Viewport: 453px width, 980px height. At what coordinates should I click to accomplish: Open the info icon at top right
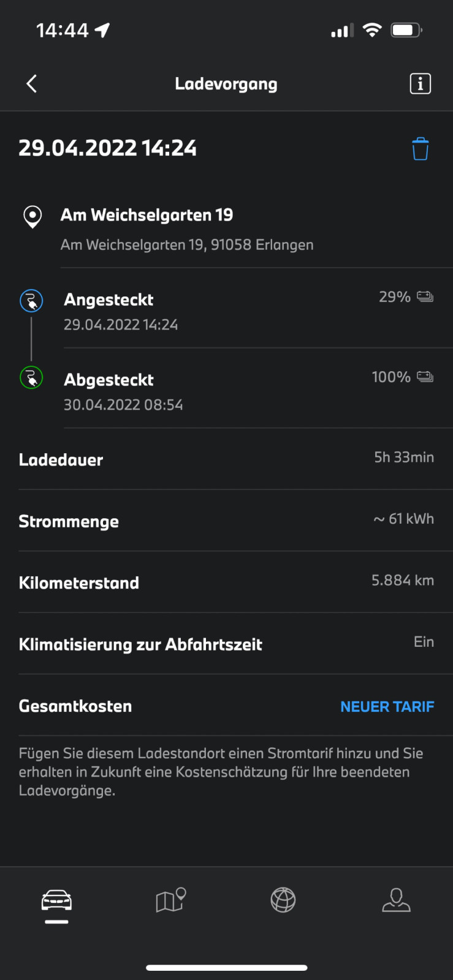click(420, 84)
